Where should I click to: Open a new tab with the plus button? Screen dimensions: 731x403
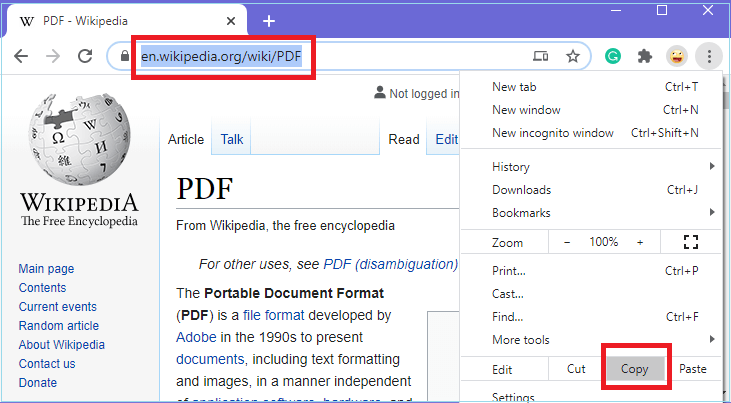click(269, 21)
